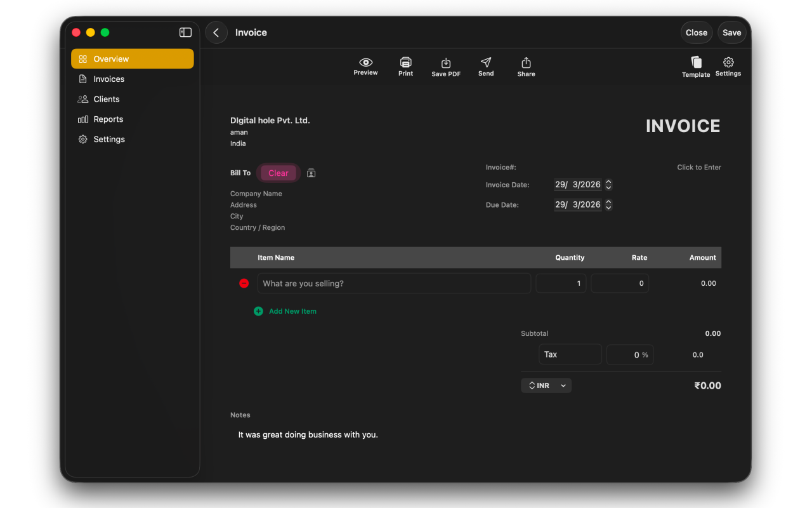Open the INR currency dropdown

pos(546,385)
